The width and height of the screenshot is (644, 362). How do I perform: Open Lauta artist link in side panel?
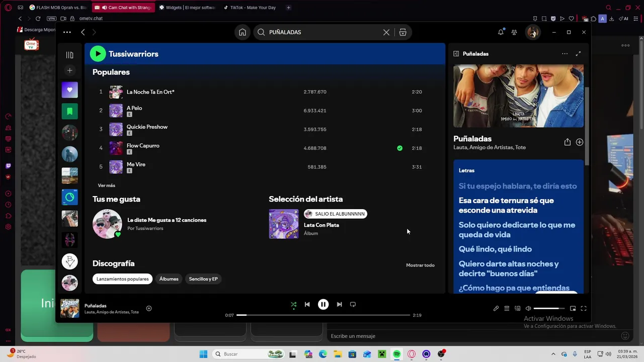pos(460,147)
